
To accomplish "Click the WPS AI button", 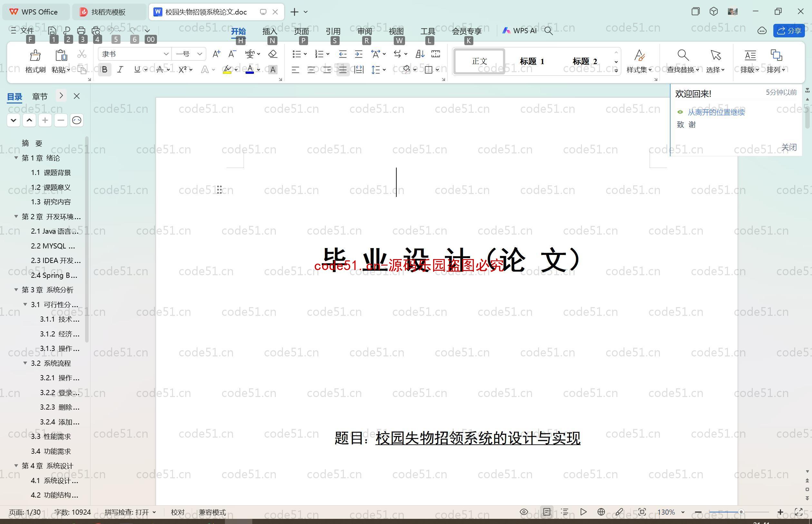I will coord(519,31).
